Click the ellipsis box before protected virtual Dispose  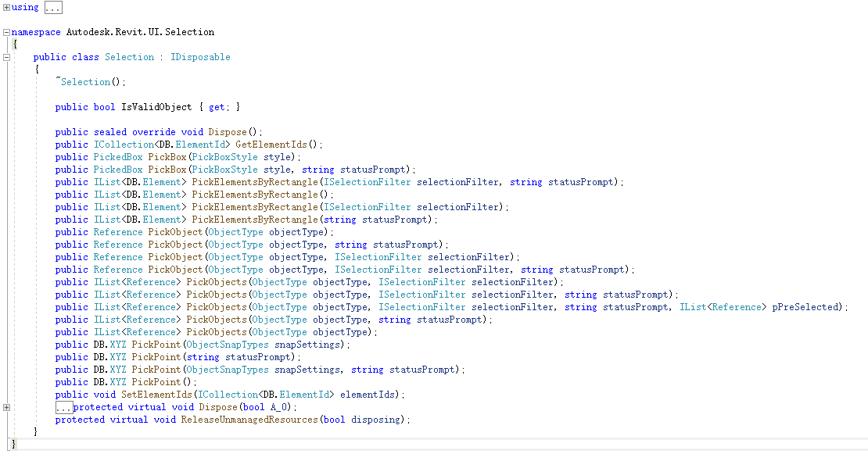(x=64, y=408)
